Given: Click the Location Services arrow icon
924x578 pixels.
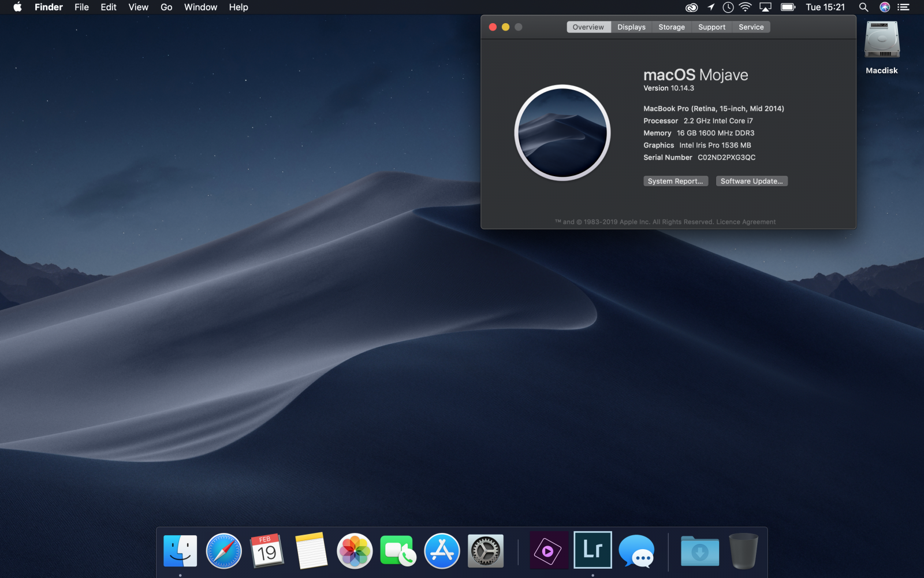Looking at the screenshot, I should (711, 7).
